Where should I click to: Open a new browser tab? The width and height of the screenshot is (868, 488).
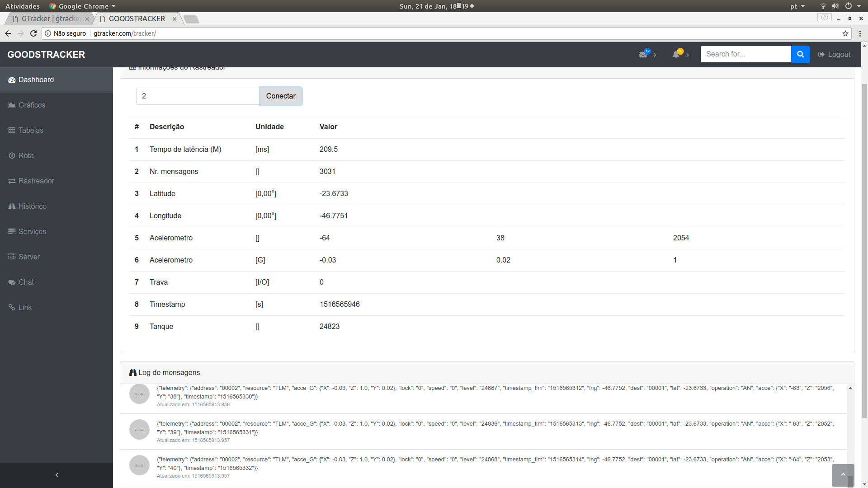pyautogui.click(x=191, y=19)
